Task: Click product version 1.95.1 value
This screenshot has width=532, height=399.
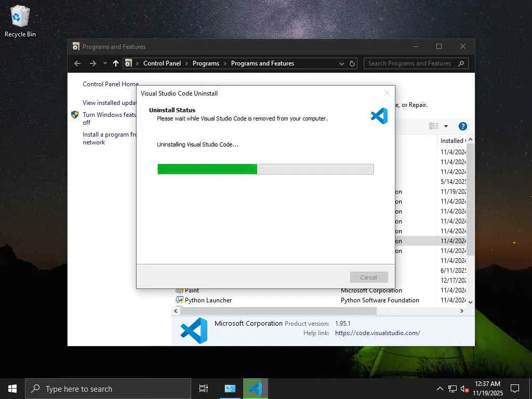Action: 343,323
